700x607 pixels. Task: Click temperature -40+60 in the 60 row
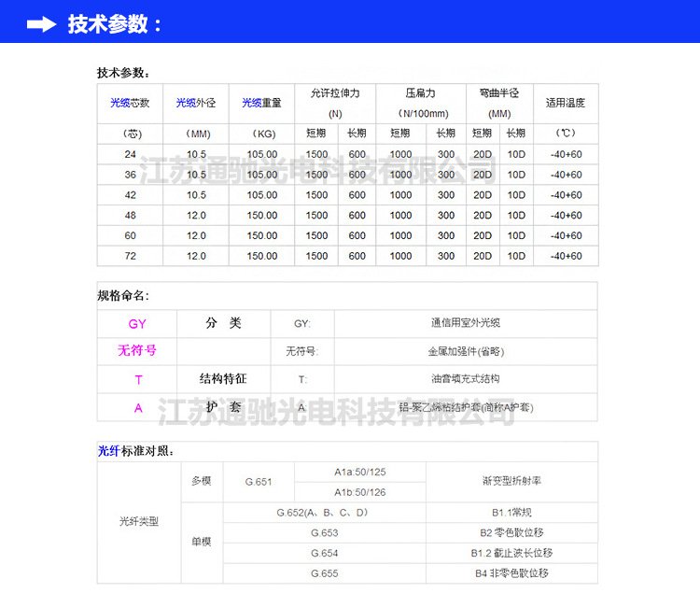(567, 236)
